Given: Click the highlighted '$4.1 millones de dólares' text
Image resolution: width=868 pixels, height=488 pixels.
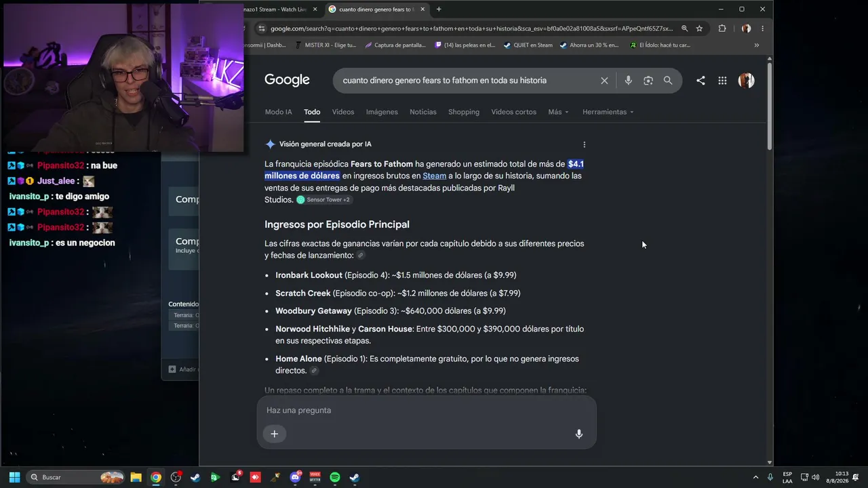Looking at the screenshot, I should coord(424,170).
